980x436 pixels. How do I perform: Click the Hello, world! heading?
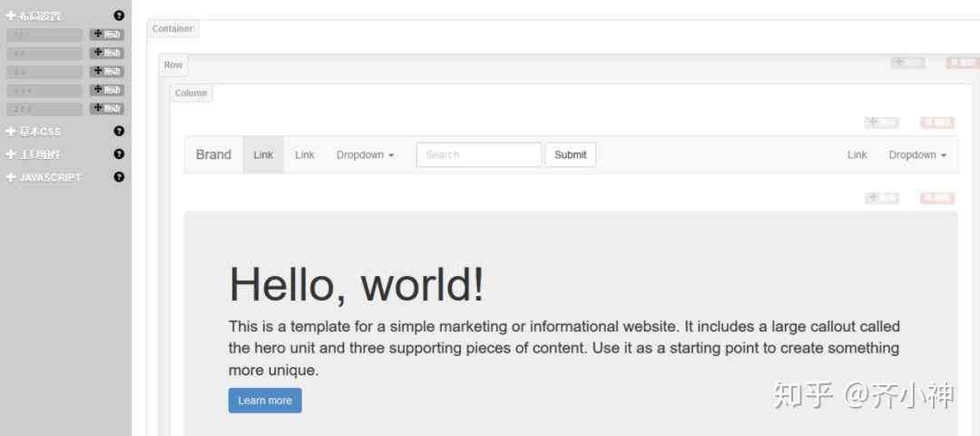[357, 284]
